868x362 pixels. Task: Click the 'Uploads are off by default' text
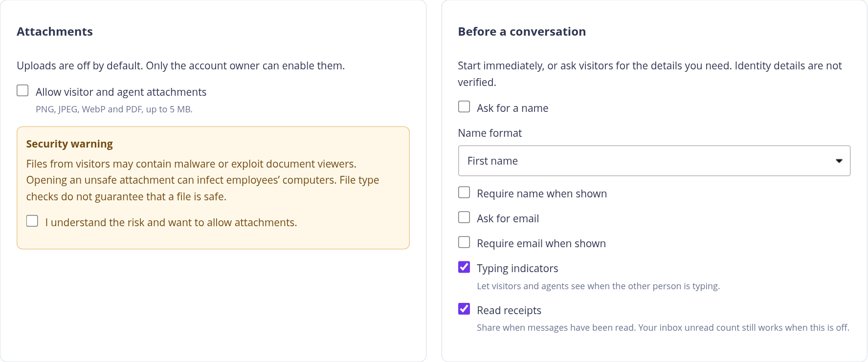click(181, 65)
